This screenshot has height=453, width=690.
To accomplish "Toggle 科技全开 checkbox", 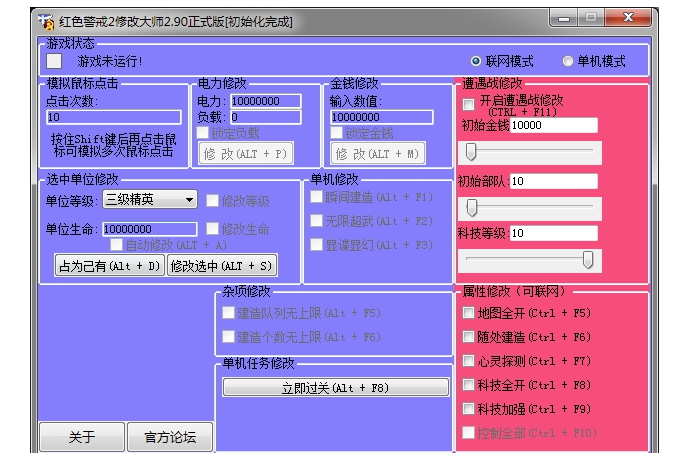I will click(x=469, y=385).
